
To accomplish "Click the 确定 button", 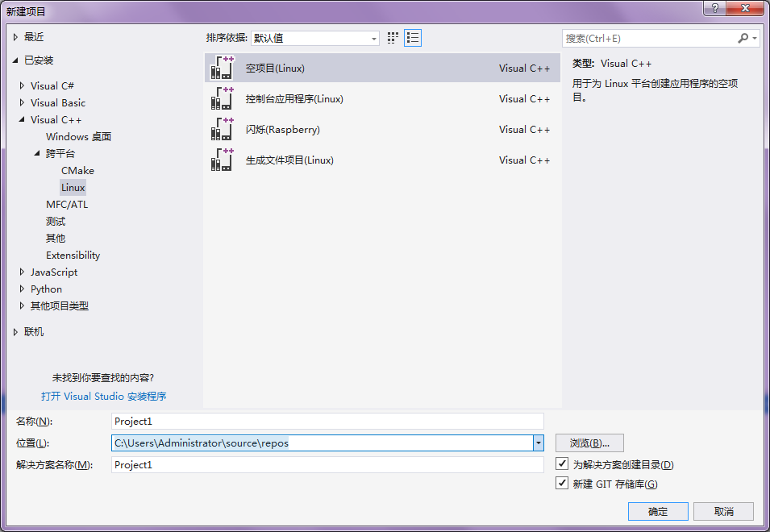I will pyautogui.click(x=658, y=511).
